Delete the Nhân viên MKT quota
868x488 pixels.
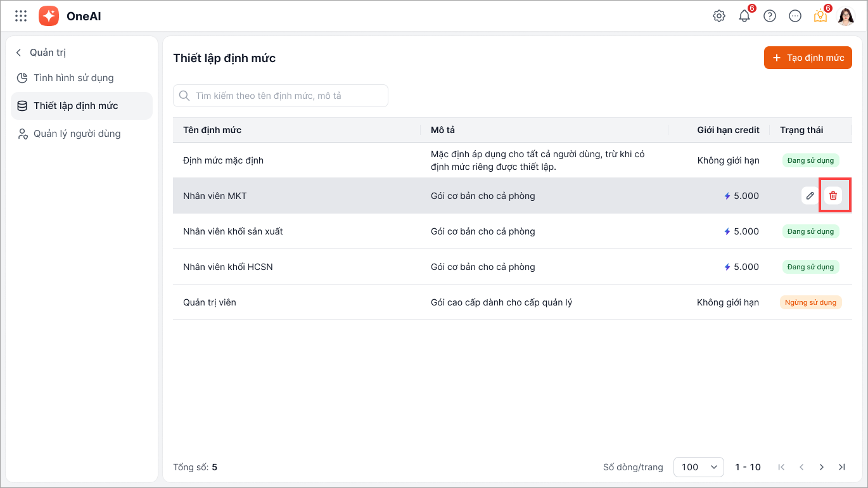point(833,196)
